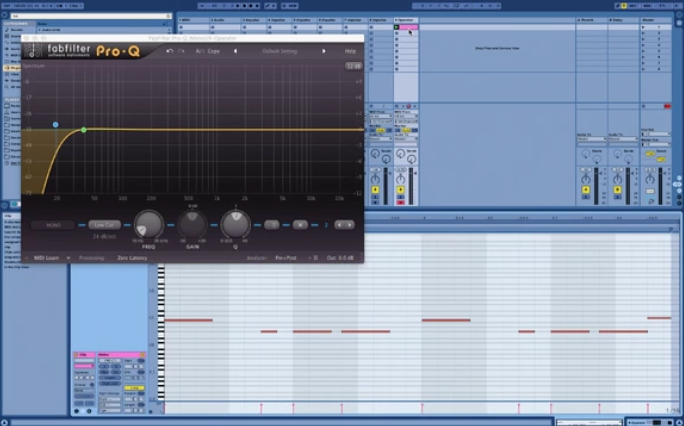The height and width of the screenshot is (426, 684).
Task: Click the browser search field
Action: pyautogui.click(x=92, y=16)
